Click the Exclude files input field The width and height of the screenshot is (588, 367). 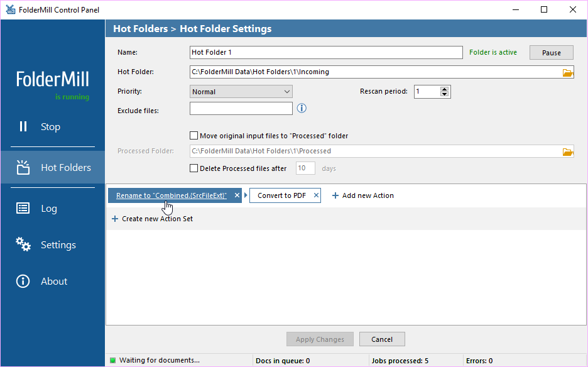241,109
